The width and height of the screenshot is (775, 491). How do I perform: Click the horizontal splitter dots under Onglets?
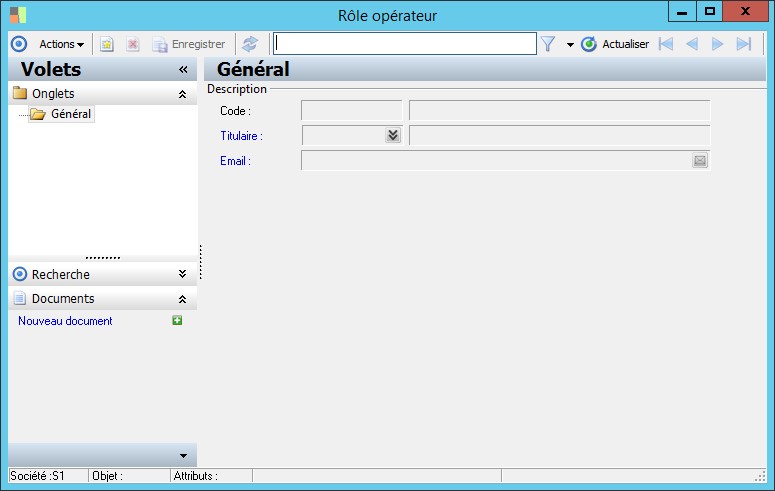103,258
